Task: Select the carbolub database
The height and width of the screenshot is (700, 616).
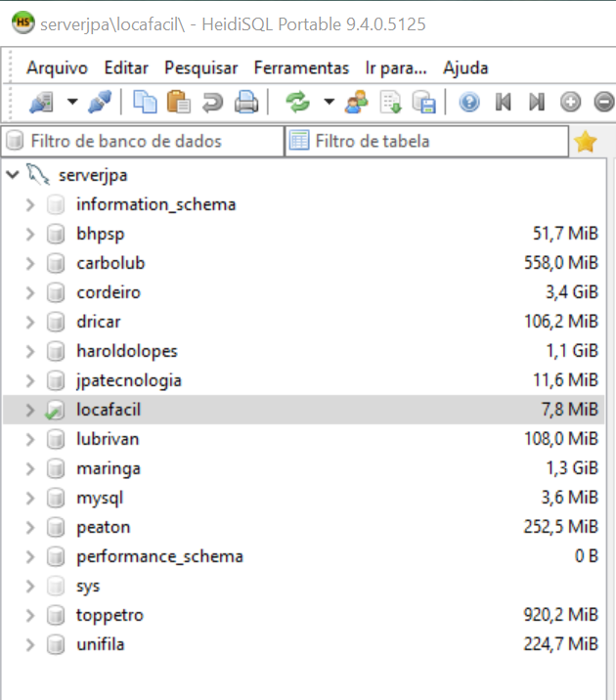Action: (110, 263)
